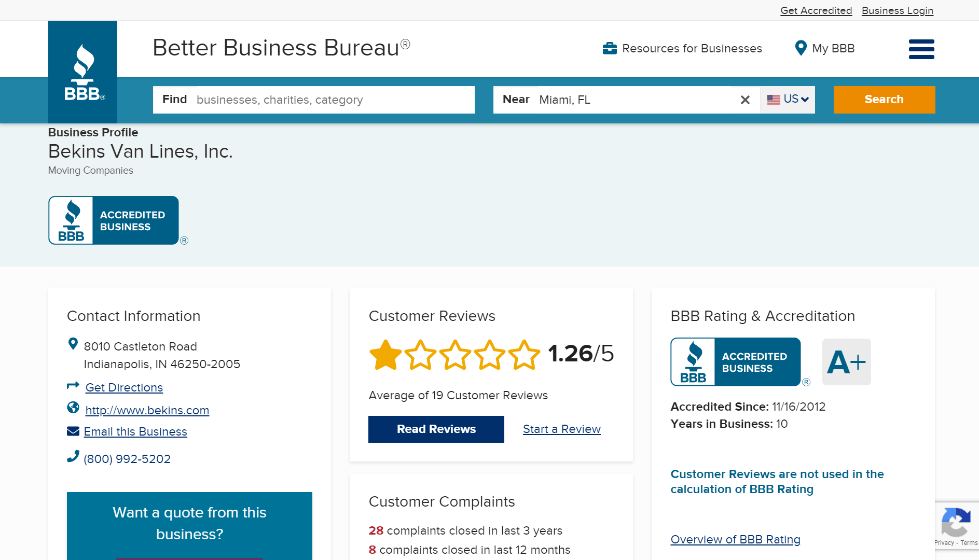Visit http://www.bekins.com link

[x=147, y=410]
